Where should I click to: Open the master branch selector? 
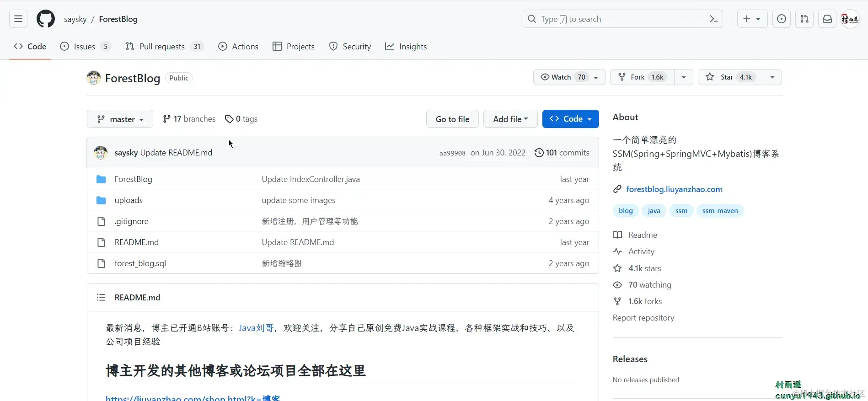point(120,119)
